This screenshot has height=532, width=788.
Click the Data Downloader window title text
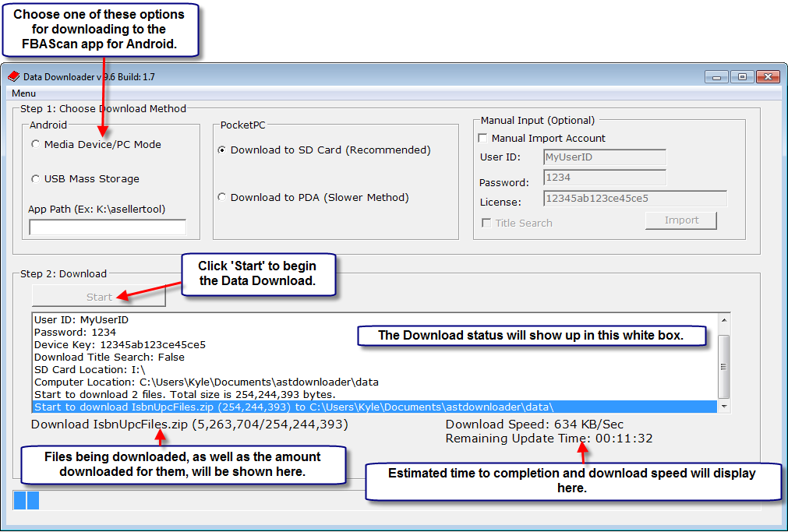89,77
